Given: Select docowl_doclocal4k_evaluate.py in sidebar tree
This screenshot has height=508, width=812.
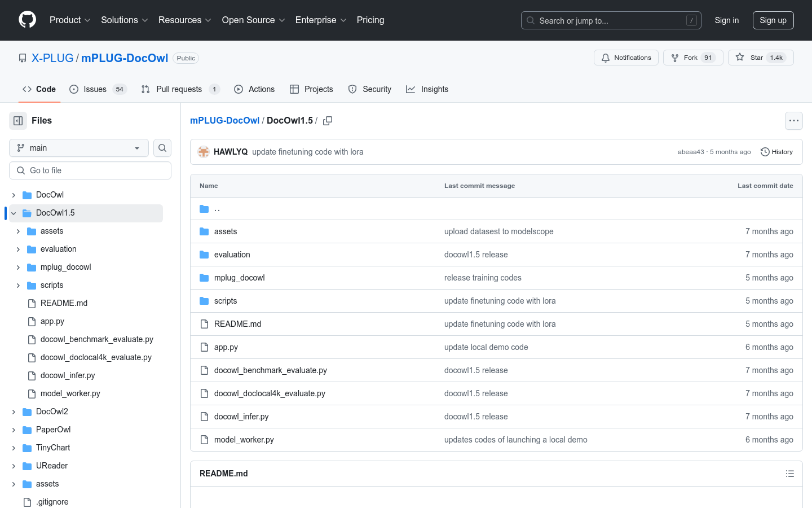Looking at the screenshot, I should click(96, 357).
